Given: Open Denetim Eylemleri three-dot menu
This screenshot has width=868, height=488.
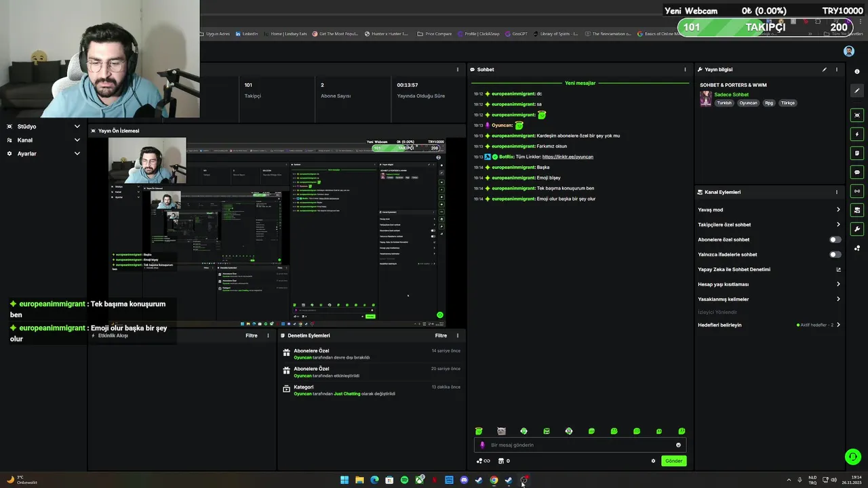Looking at the screenshot, I should point(457,335).
